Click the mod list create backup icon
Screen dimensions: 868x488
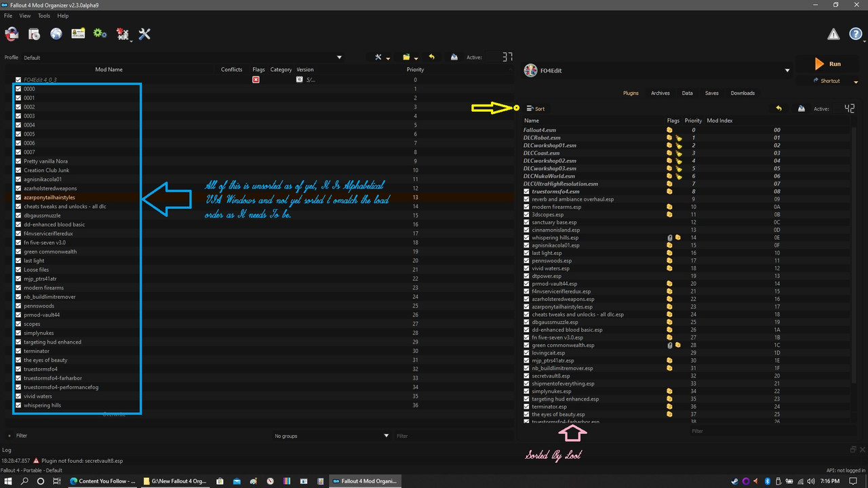pos(454,58)
